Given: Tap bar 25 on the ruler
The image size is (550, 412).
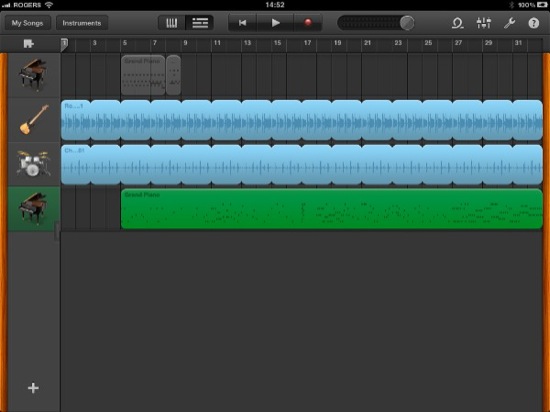Looking at the screenshot, I should click(x=428, y=43).
